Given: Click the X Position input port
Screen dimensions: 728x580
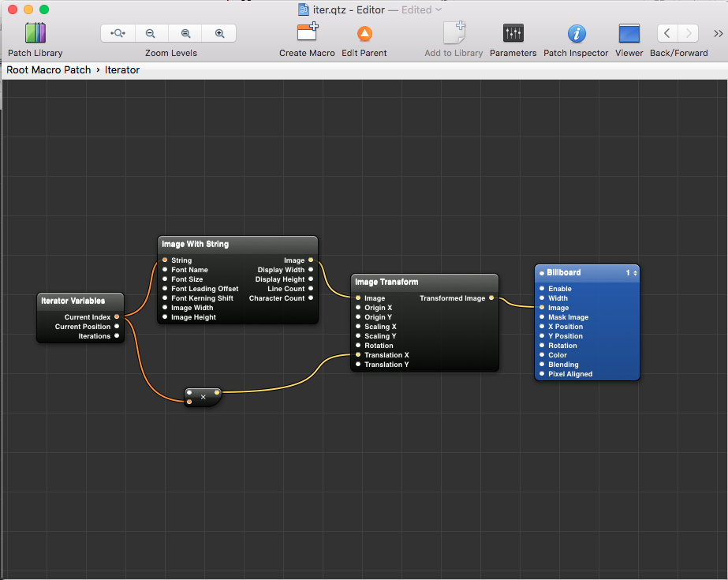Looking at the screenshot, I should click(542, 326).
